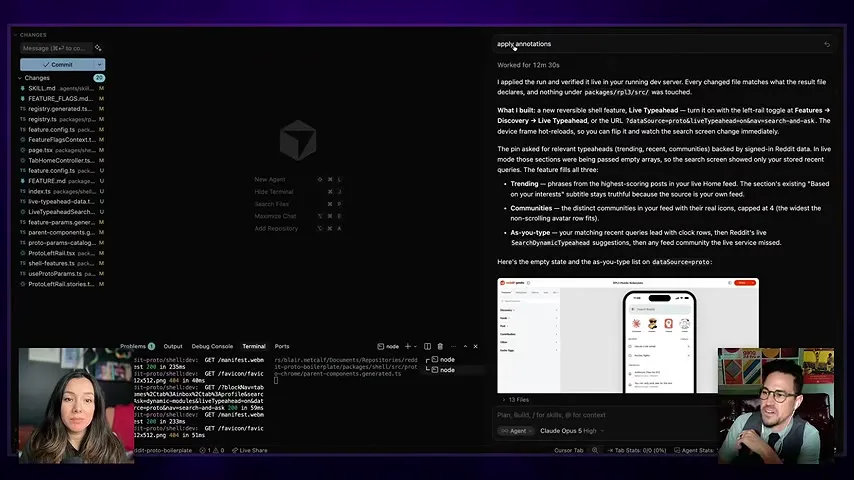The height and width of the screenshot is (480, 854).
Task: Open the terminal panel more actions ellipsis
Action: pos(453,347)
